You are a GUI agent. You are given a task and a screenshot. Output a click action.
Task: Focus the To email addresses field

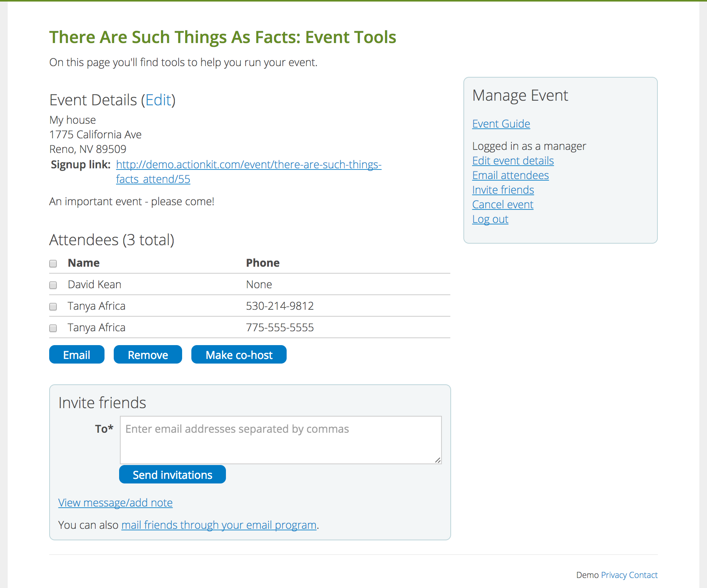(x=281, y=440)
